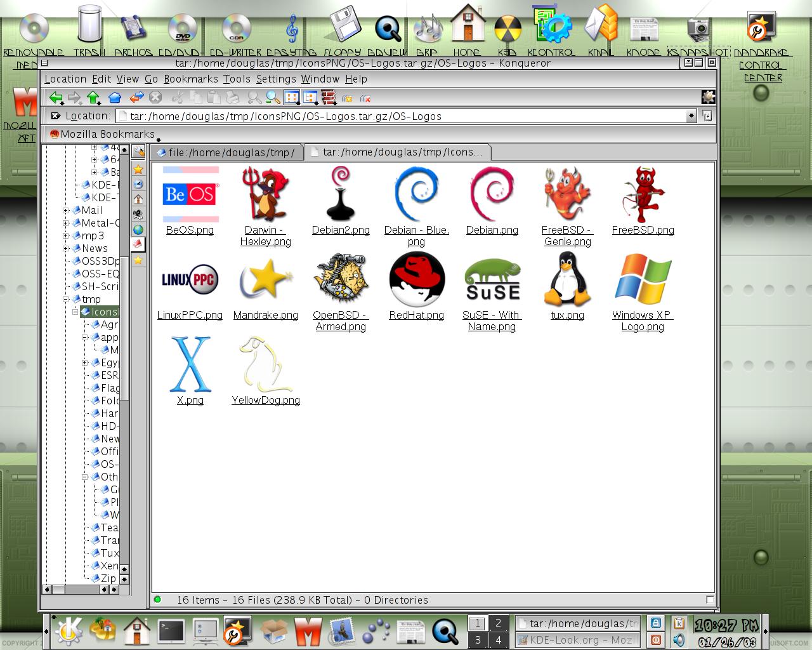
Task: Open the location history dropdown arrow
Action: (691, 116)
